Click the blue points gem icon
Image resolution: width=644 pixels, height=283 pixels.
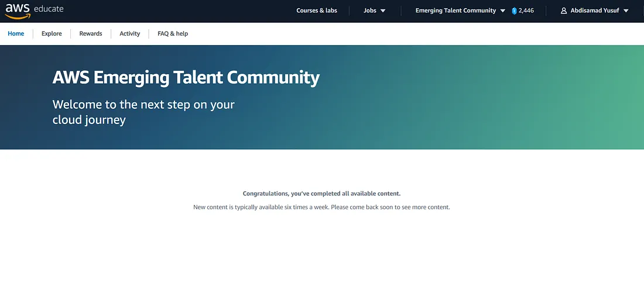pos(514,11)
